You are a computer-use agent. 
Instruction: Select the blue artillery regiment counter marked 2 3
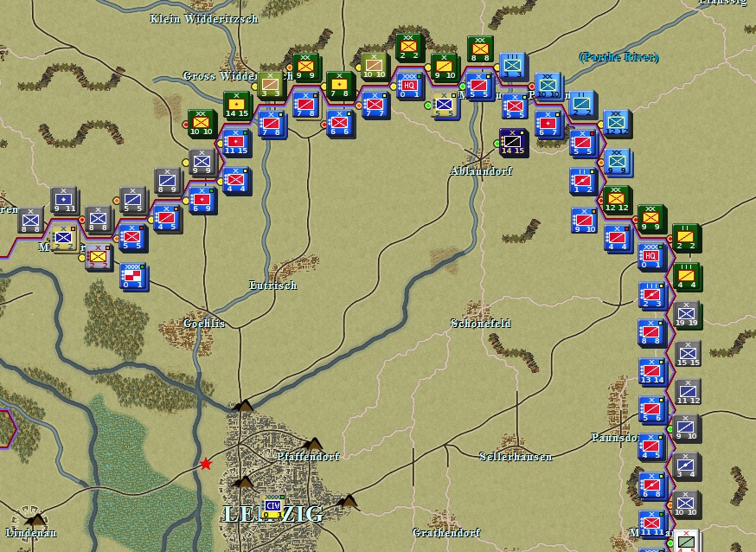pos(652,296)
